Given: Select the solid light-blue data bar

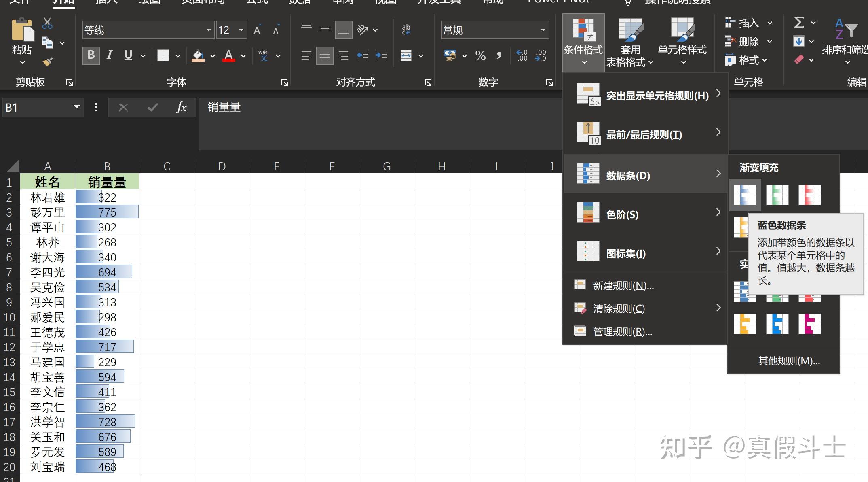Looking at the screenshot, I should (x=777, y=324).
